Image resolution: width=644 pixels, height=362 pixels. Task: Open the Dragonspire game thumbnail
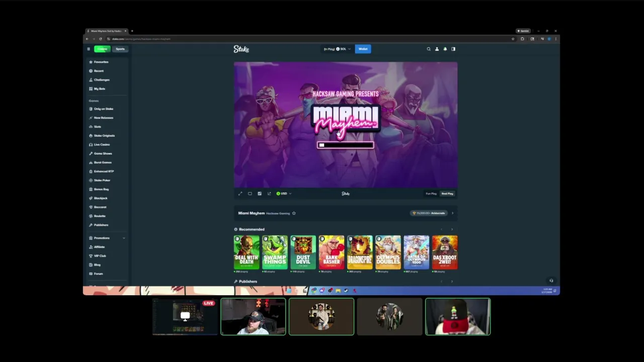click(x=360, y=252)
